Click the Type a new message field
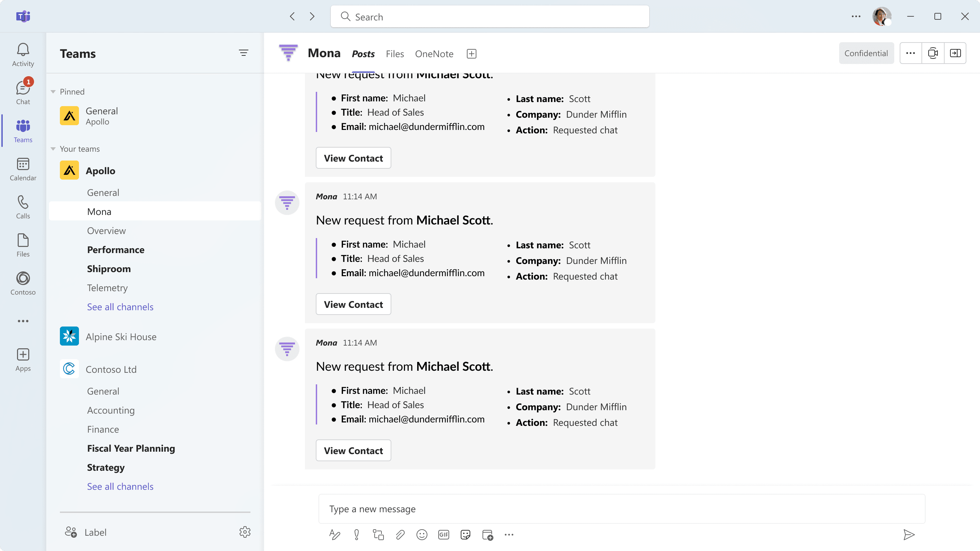 click(x=622, y=509)
